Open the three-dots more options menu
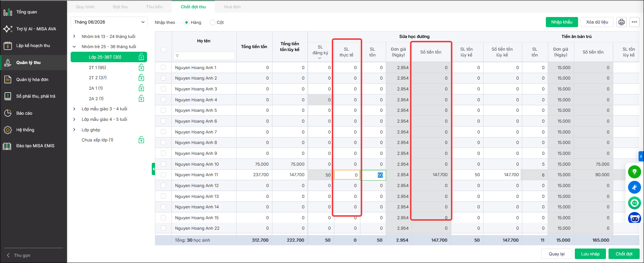644x263 pixels. point(634,22)
